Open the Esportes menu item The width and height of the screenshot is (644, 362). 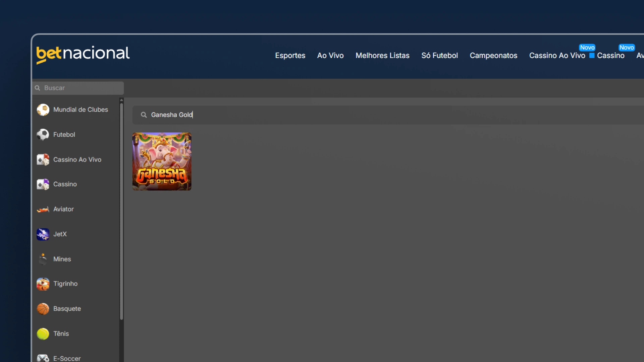tap(290, 56)
